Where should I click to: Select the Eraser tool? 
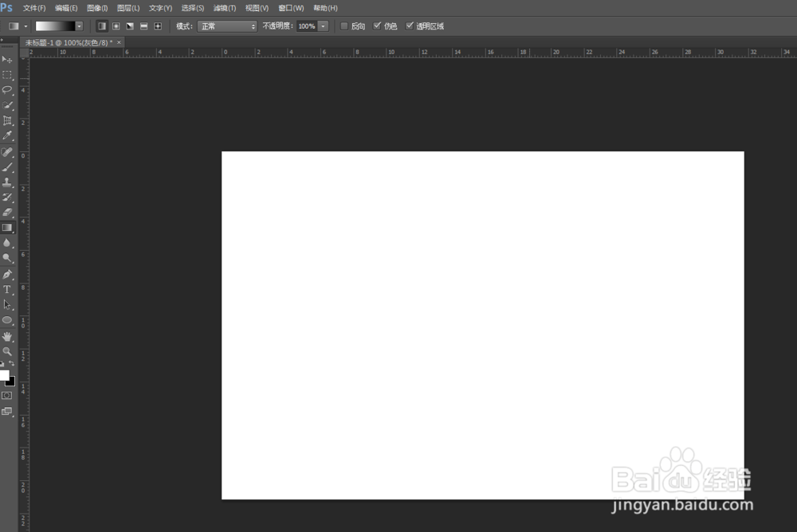click(x=7, y=213)
